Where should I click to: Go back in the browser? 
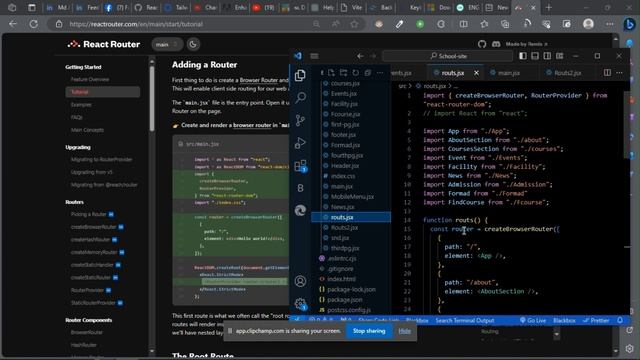click(13, 24)
